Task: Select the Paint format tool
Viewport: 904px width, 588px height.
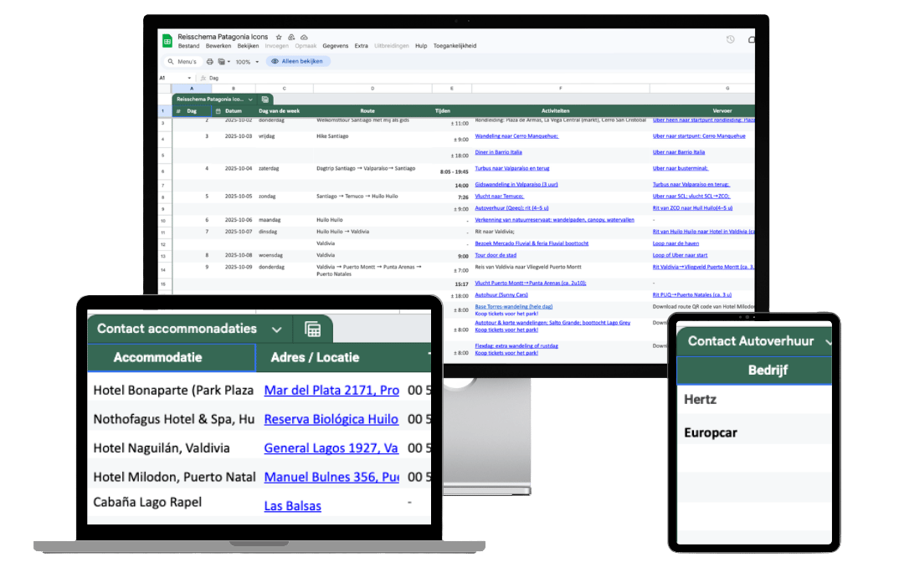Action: coord(220,62)
